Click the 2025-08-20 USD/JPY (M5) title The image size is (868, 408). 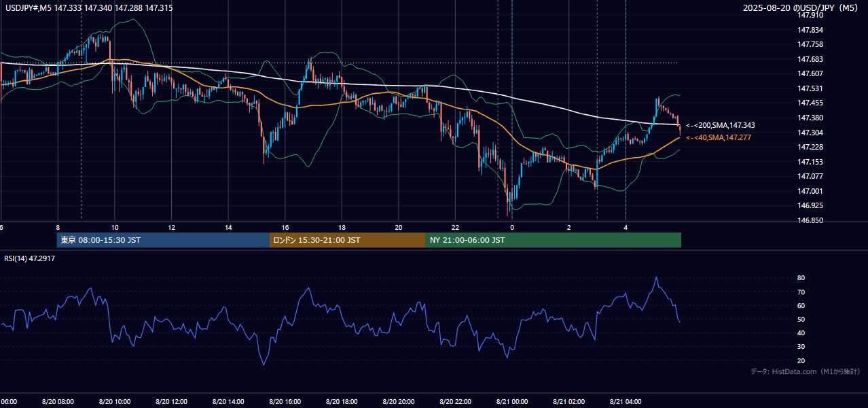pyautogui.click(x=801, y=8)
